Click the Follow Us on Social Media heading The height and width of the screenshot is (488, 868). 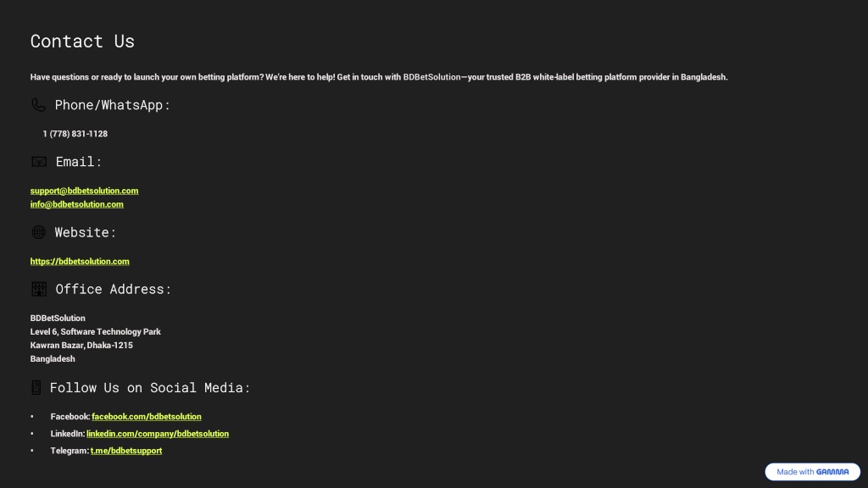150,387
